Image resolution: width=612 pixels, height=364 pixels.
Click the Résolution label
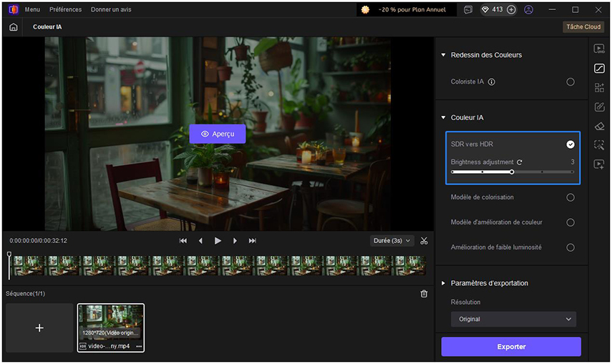466,302
